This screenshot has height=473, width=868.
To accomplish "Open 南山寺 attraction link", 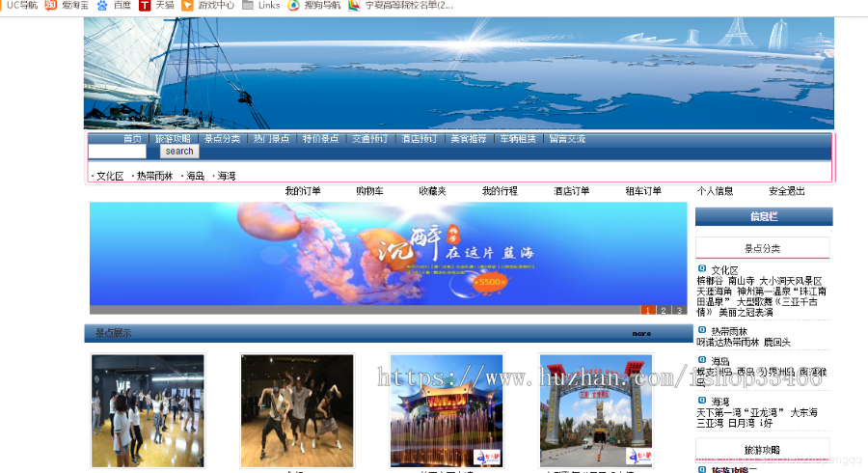I will click(741, 281).
